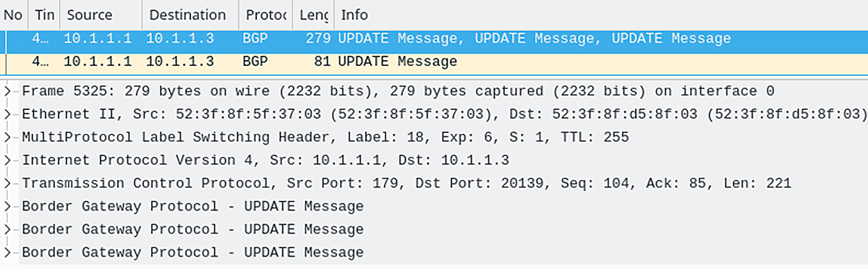The width and height of the screenshot is (868, 269).
Task: Expand the first BGP UPDATE Message
Action: pos(7,207)
